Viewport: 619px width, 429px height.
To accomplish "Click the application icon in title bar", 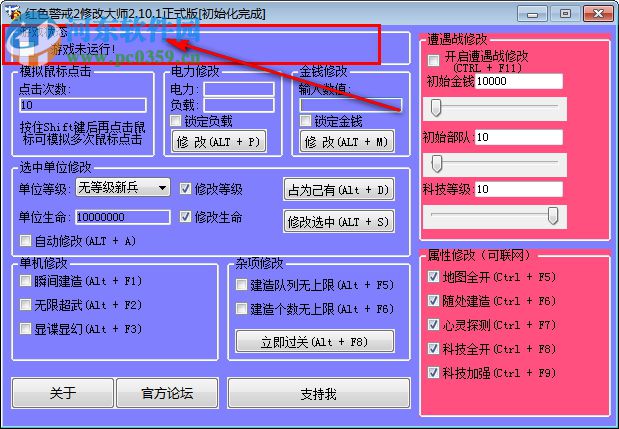I will click(15, 13).
